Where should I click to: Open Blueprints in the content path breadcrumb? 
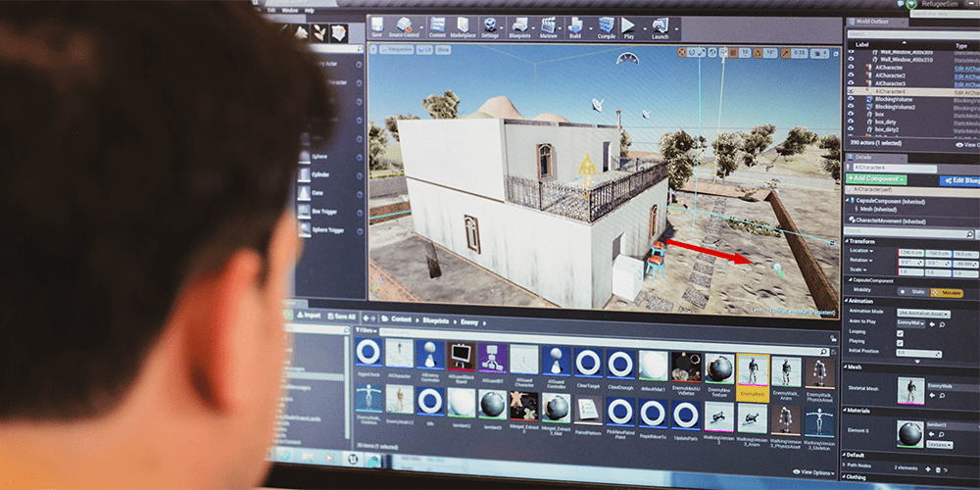436,320
